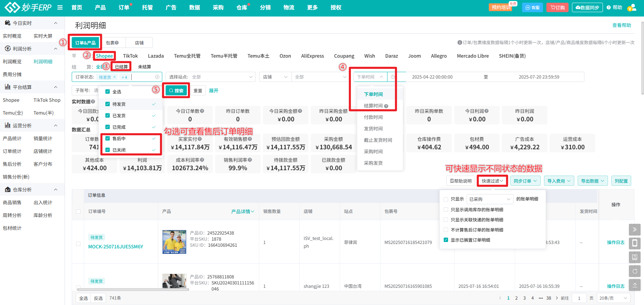Viewport: 644px width, 305px height.
Task: Click the 妙手ERP logo
Action: [28, 7]
